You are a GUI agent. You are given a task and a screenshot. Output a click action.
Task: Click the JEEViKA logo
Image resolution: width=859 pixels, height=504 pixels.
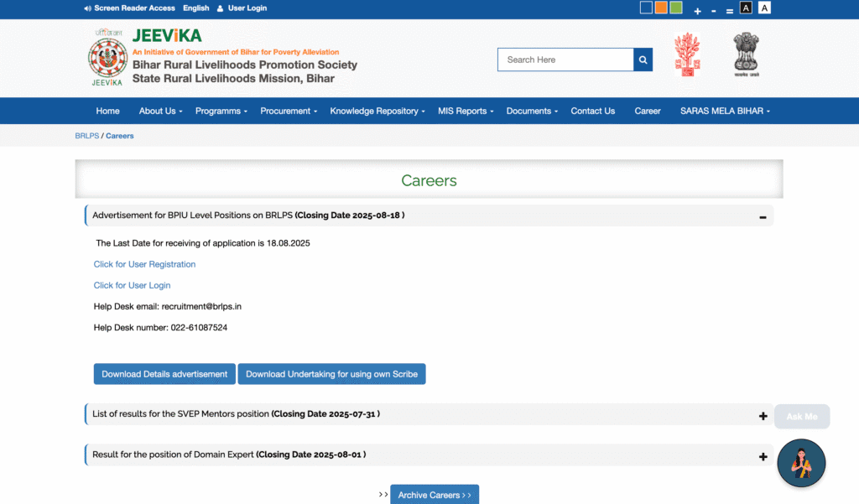click(106, 57)
